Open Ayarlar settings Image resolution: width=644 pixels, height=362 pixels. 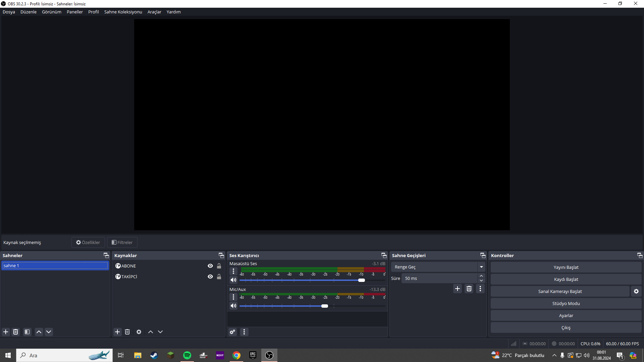pos(566,315)
